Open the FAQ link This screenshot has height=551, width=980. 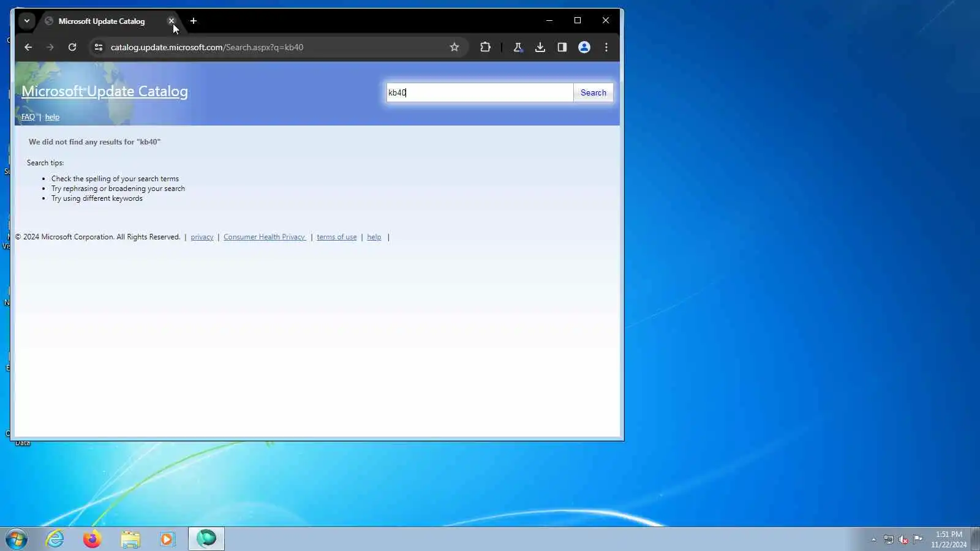click(28, 117)
